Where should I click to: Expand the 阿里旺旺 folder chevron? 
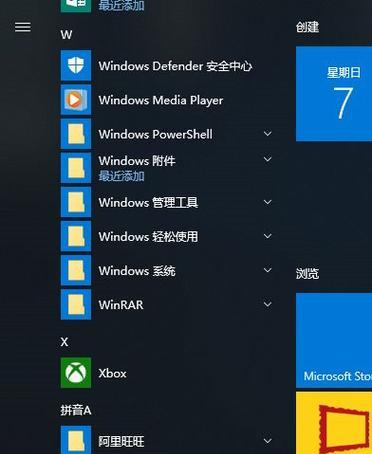(267, 441)
